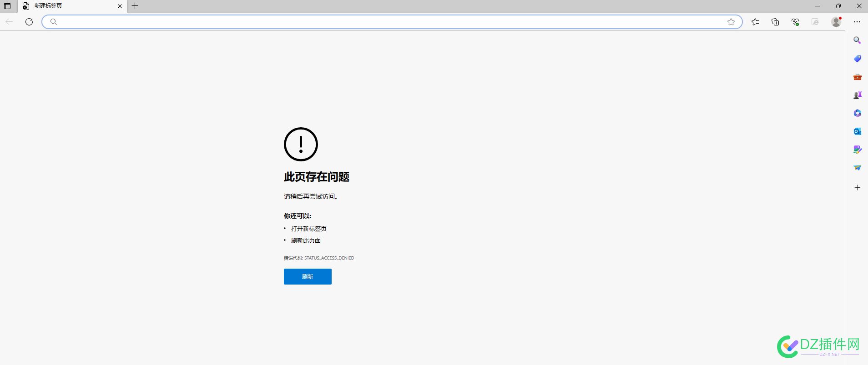The height and width of the screenshot is (365, 868).
Task: Open sidebar Image Creator icon
Action: click(x=857, y=150)
